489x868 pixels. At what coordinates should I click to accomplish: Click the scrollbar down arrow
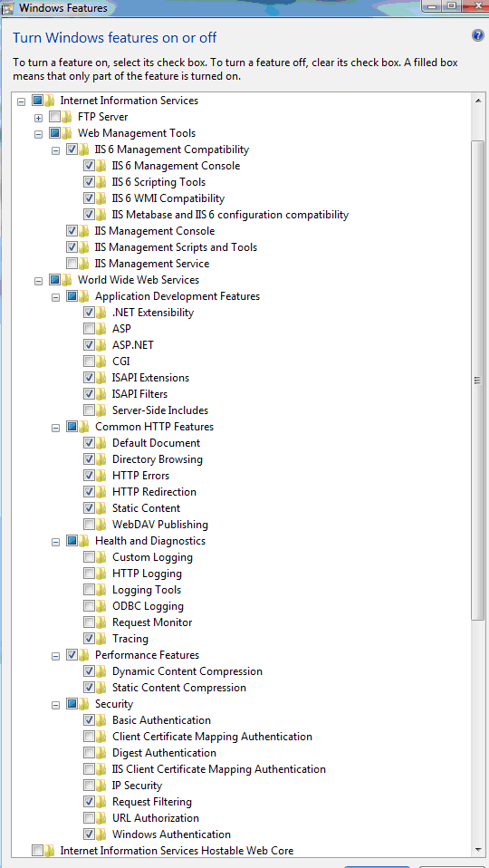(477, 849)
